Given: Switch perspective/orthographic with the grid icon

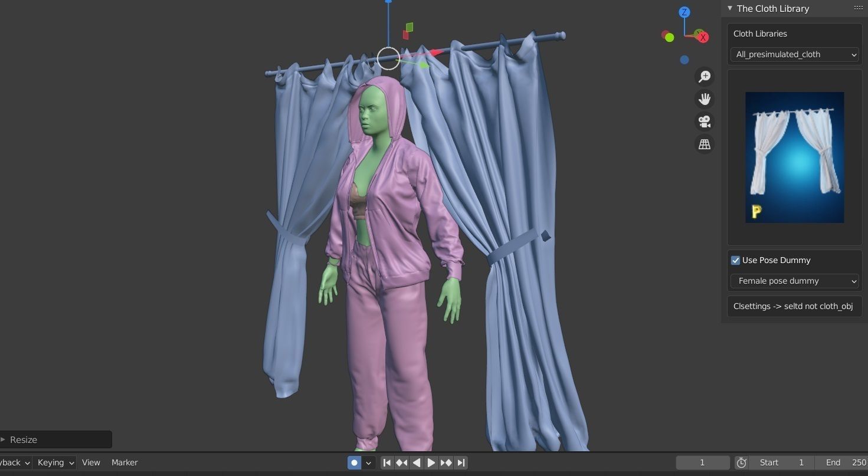Looking at the screenshot, I should 705,144.
